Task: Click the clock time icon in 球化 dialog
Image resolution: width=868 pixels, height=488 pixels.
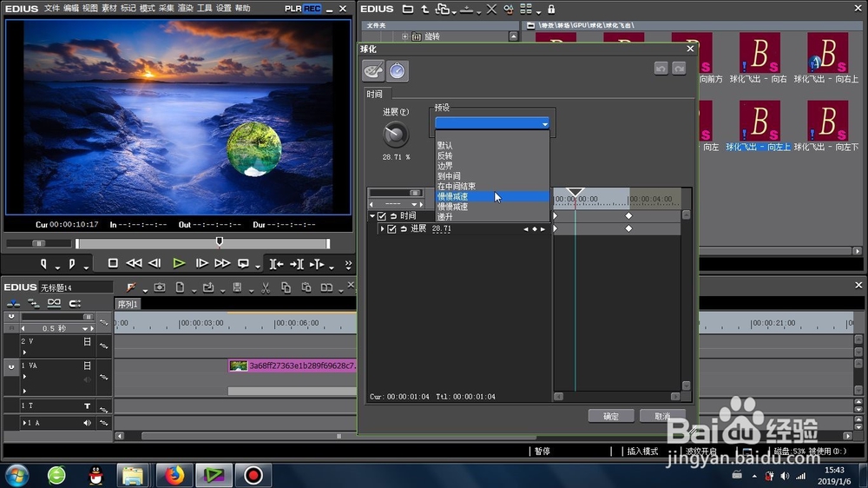Action: [397, 71]
